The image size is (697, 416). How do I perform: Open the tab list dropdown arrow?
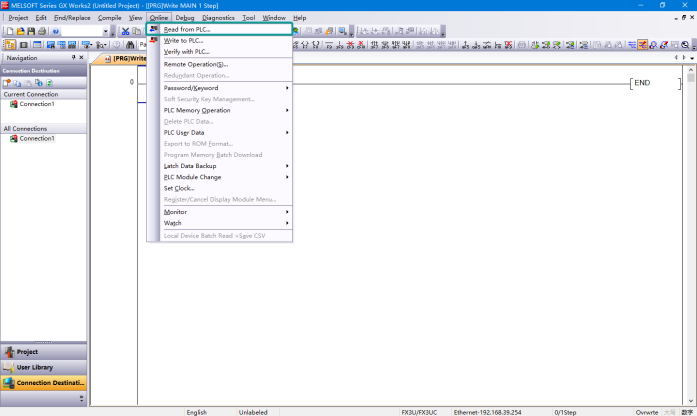[x=692, y=58]
